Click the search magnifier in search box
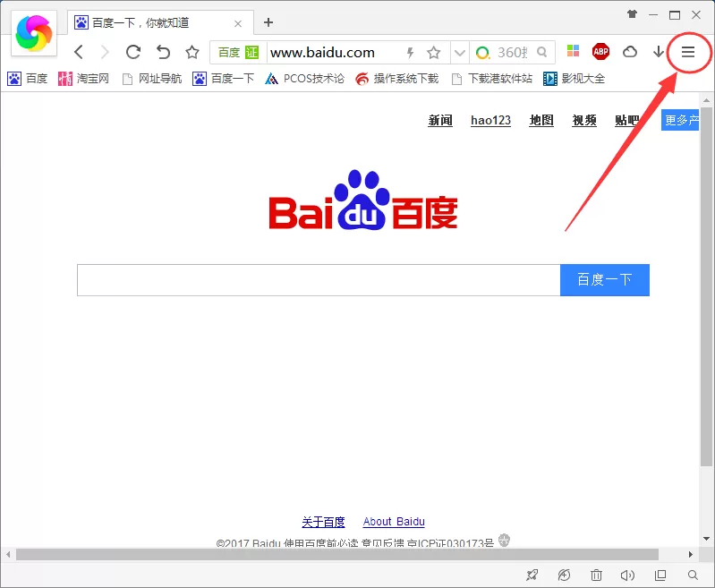 (x=541, y=52)
